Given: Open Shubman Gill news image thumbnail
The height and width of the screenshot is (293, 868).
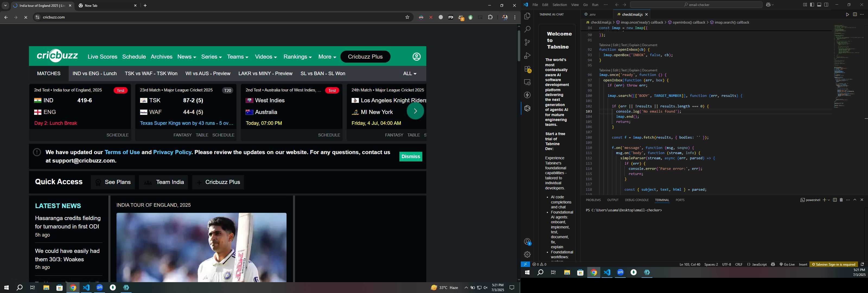Looking at the screenshot, I should 202,247.
